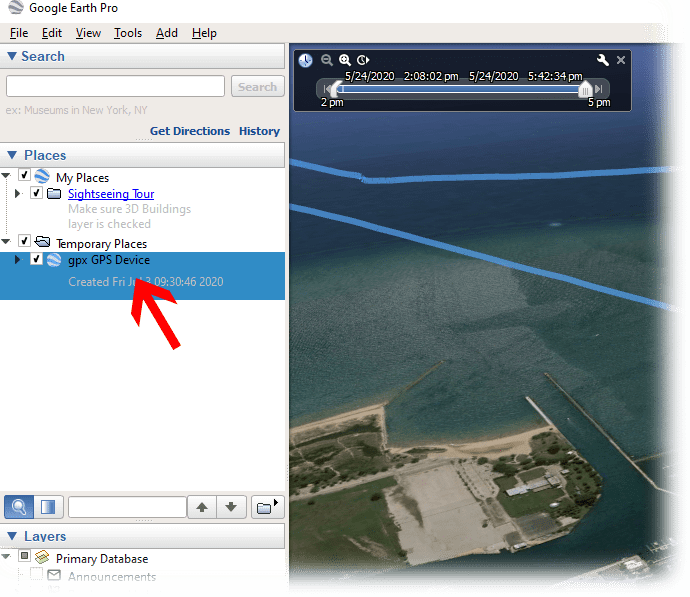Toggle the places transparency view button
Viewport: 690px width, 597px height.
[48, 507]
